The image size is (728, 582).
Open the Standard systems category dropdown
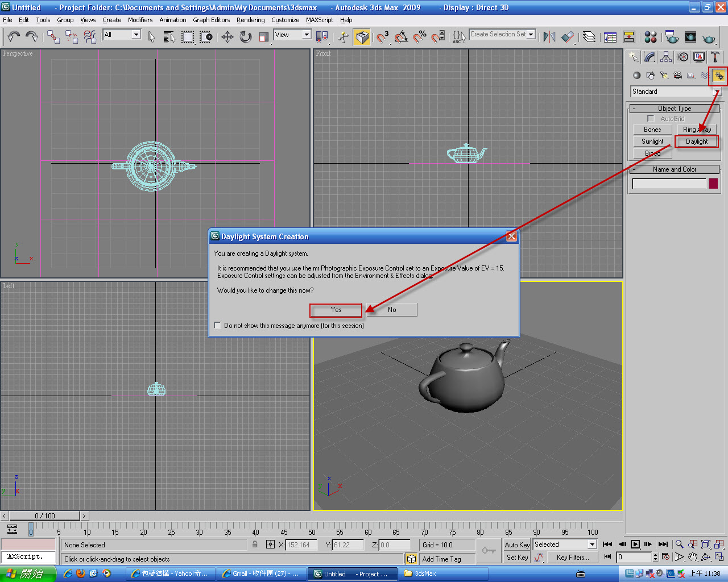coord(717,92)
